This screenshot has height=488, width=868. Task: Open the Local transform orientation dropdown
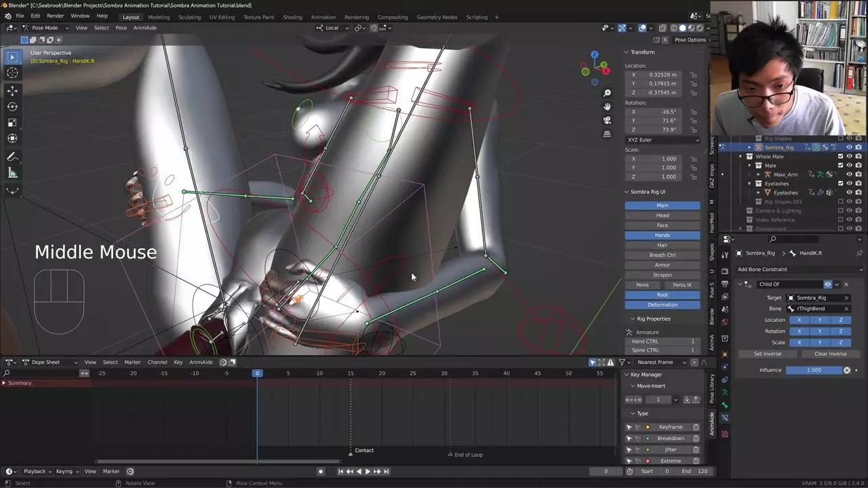click(x=332, y=28)
